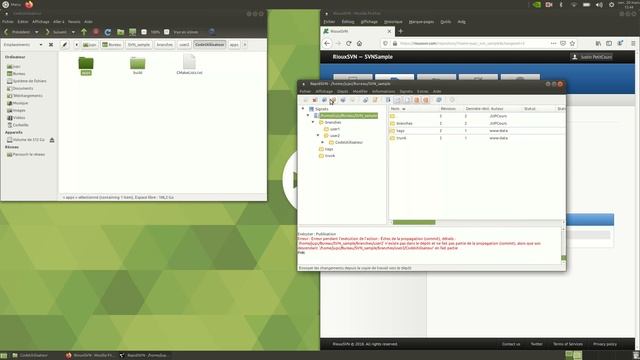Collapse the SVN_sample root node in RapidSVN
Screen dimensions: 640x360
[x=308, y=116]
